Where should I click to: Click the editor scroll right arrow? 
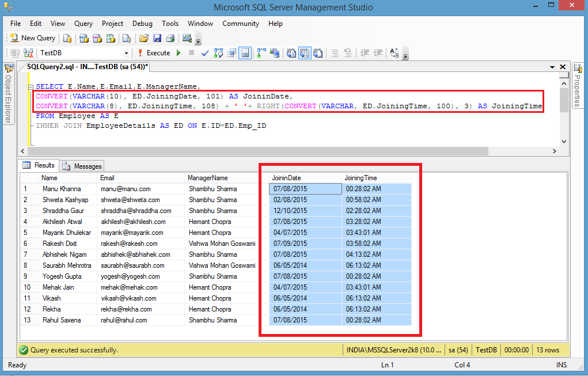(554, 151)
